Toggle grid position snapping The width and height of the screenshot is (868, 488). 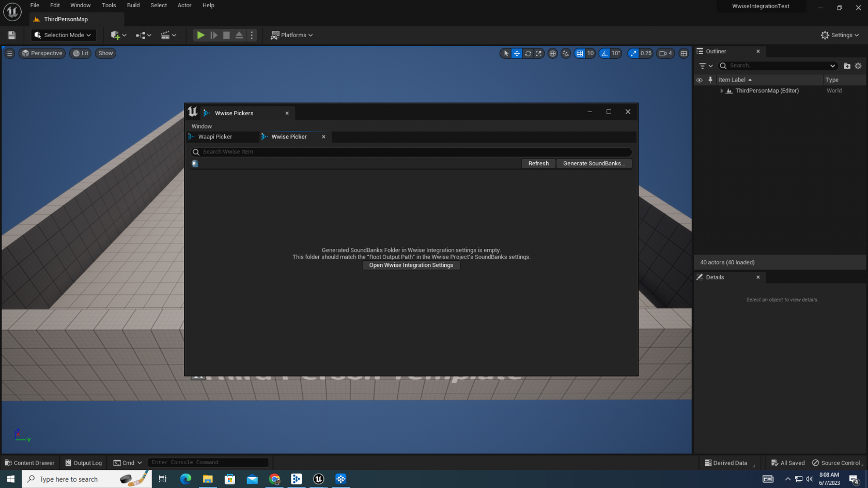(580, 53)
